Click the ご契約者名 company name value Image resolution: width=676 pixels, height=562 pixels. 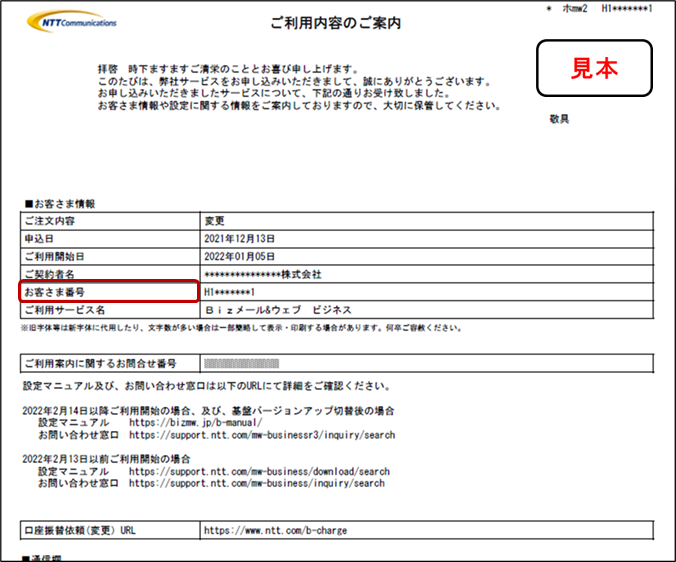pos(262,273)
